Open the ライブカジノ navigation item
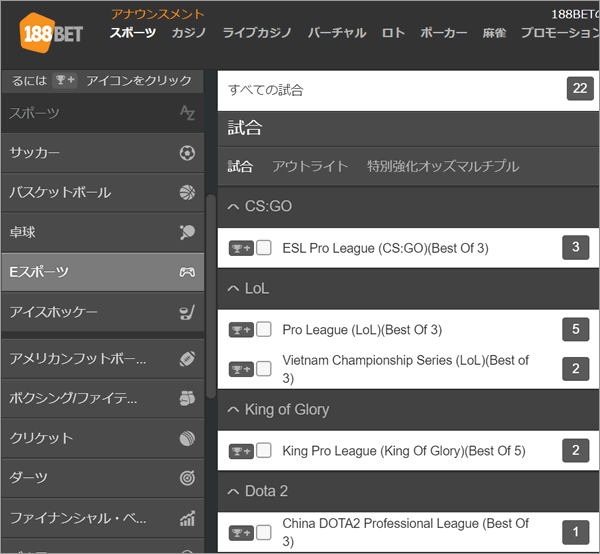The height and width of the screenshot is (554, 600). pos(257,33)
